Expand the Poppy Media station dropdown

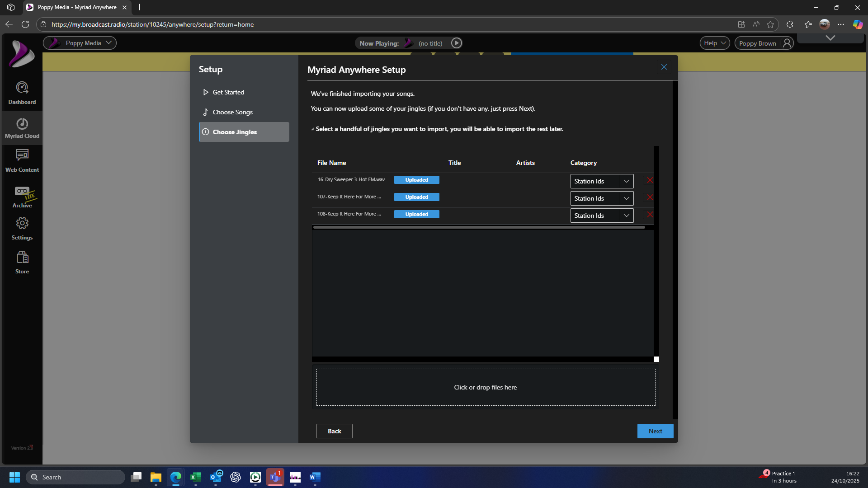[x=80, y=43]
